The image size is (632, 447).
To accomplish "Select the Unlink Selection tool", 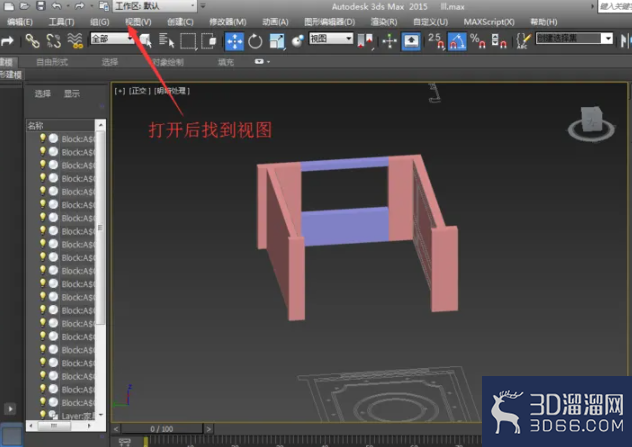I will click(54, 41).
